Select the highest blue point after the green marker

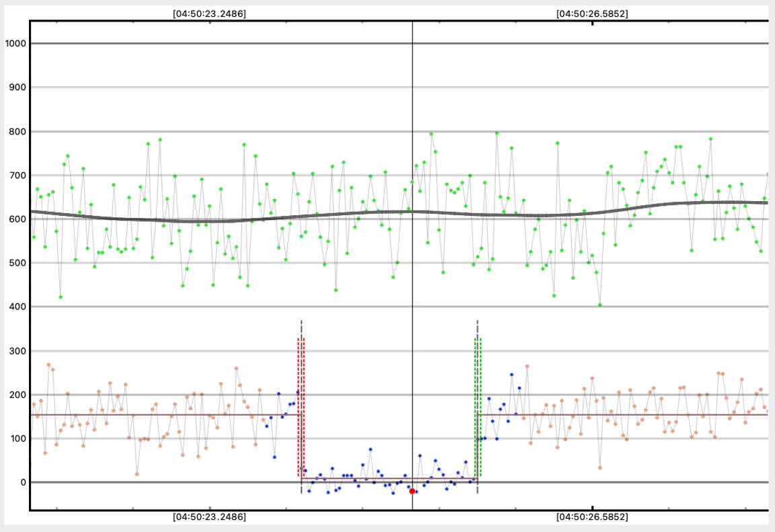[x=511, y=375]
